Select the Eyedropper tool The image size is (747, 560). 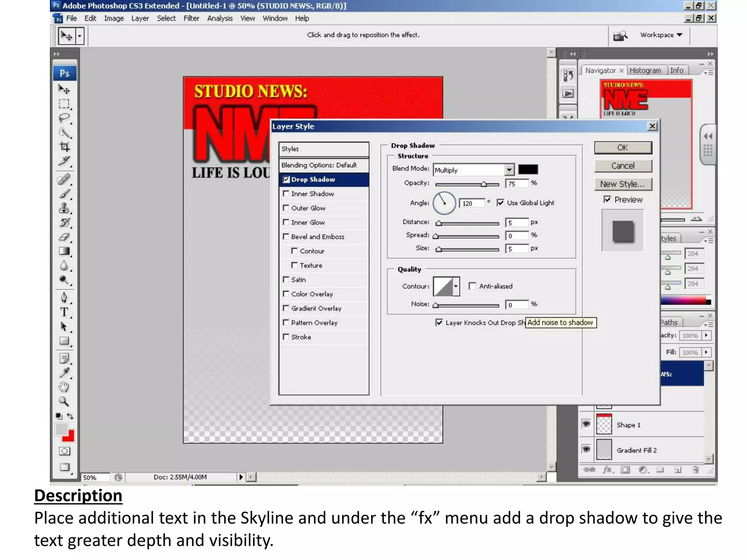[64, 373]
